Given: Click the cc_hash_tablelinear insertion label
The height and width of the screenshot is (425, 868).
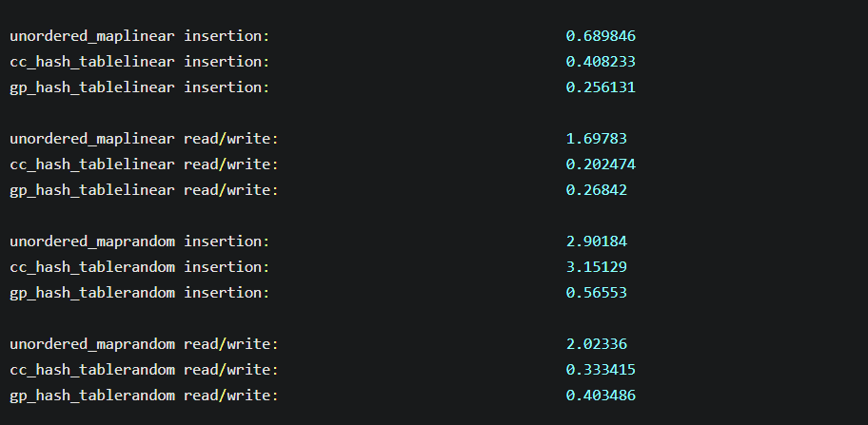Looking at the screenshot, I should (140, 62).
